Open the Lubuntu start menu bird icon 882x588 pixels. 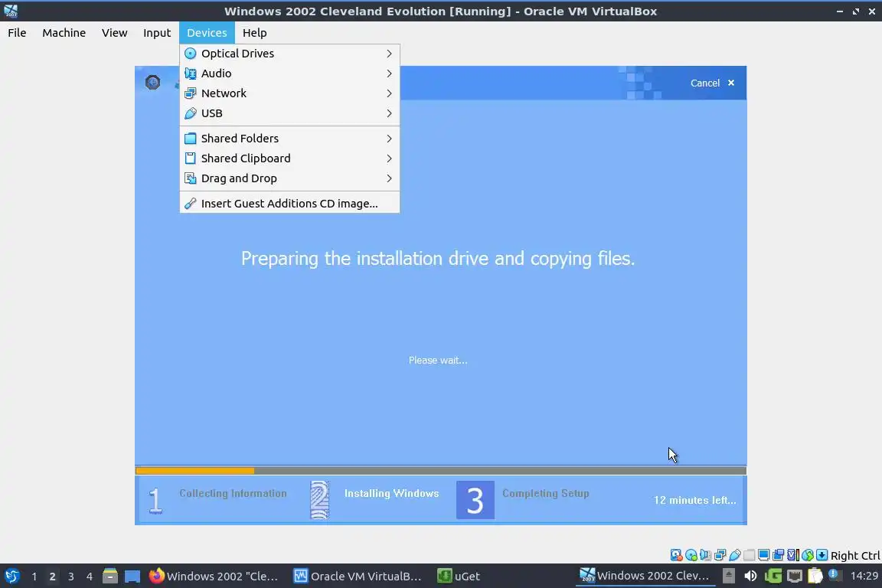11,576
